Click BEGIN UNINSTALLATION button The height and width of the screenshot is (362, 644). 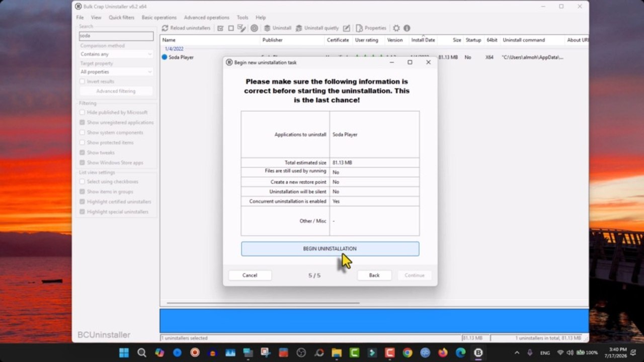[330, 249]
